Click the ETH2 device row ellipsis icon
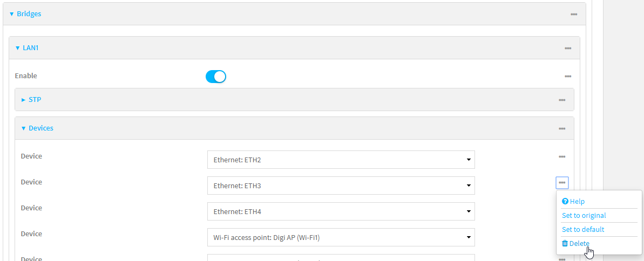644x261 pixels. [x=562, y=156]
